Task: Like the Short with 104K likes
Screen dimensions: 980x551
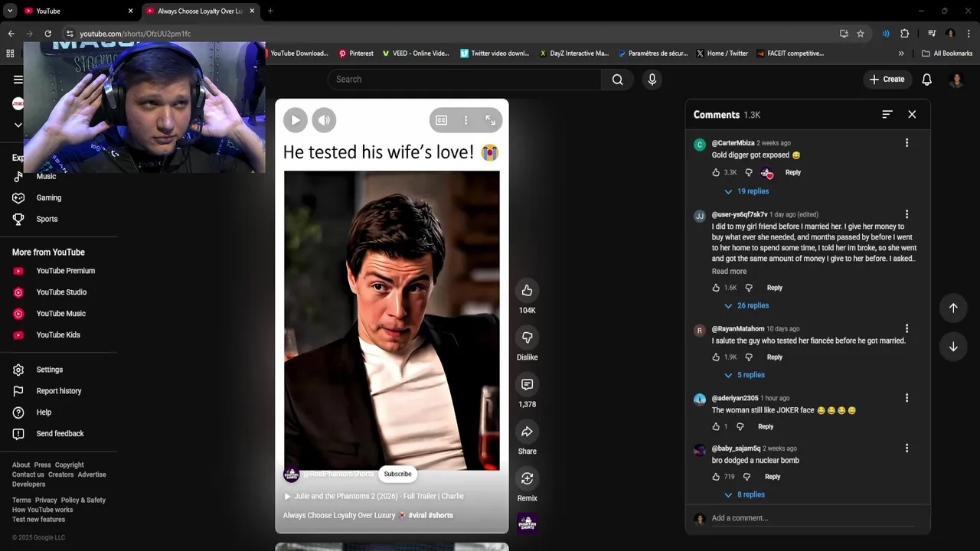Action: [527, 291]
